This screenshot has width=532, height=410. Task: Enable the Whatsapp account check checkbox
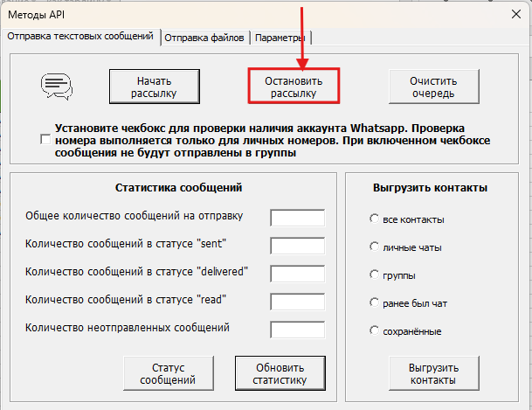[45, 140]
